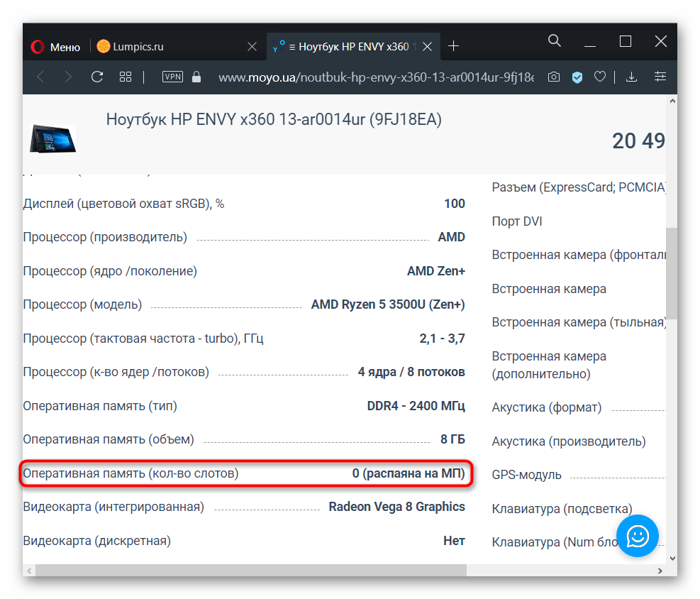Screen dimensions: 700x599
Task: Click the horizontal scrollbar at bottom
Action: pyautogui.click(x=248, y=570)
